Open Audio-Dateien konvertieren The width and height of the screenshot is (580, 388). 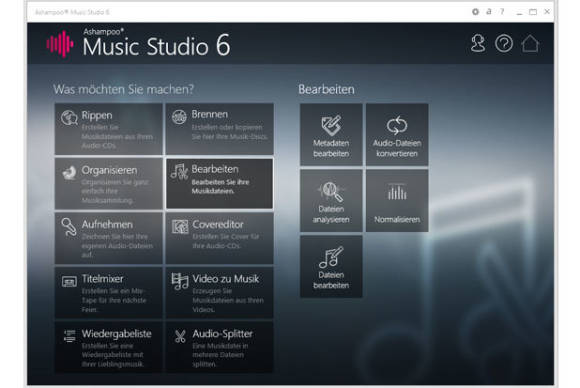[397, 135]
